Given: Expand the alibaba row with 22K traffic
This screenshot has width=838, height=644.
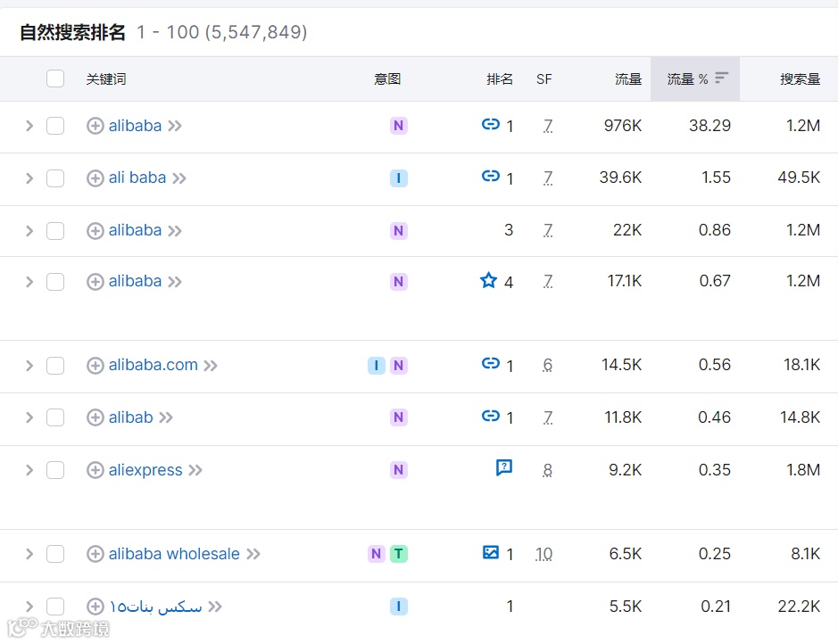Looking at the screenshot, I should click(x=29, y=231).
